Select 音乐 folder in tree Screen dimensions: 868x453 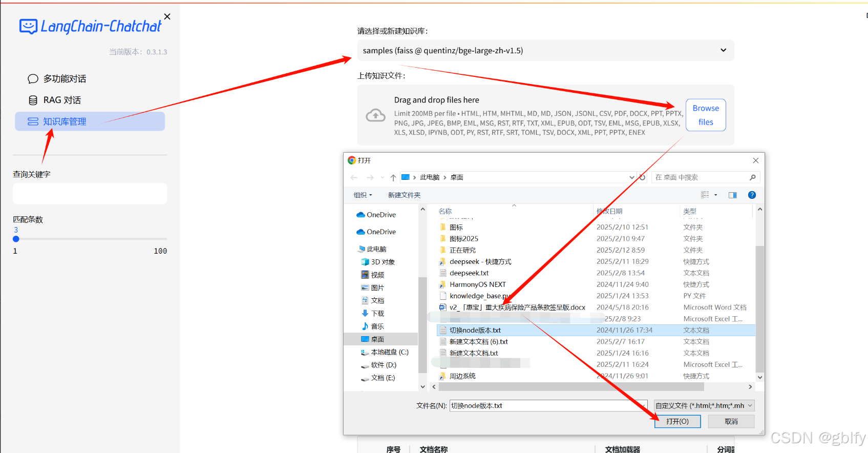click(x=373, y=326)
